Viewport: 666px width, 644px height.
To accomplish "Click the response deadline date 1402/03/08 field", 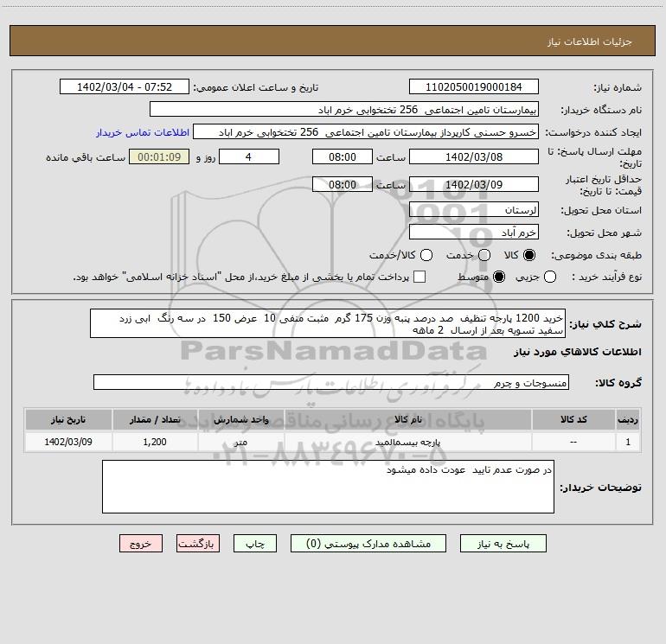I will point(474,156).
